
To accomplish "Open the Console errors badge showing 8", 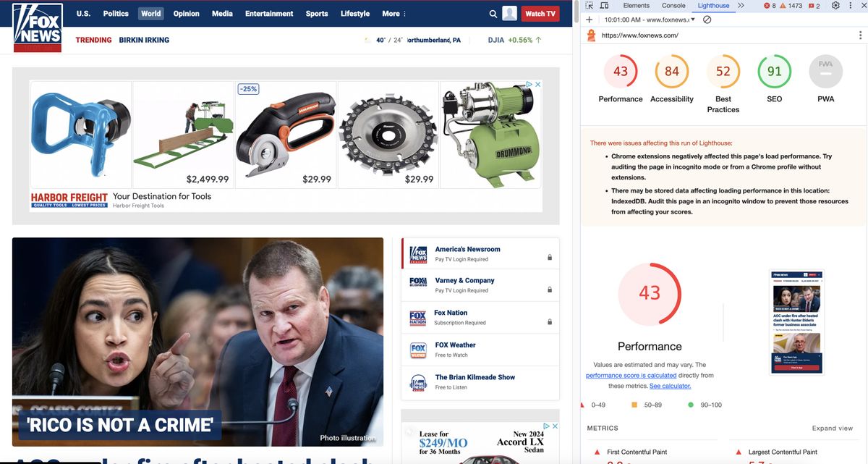I will pyautogui.click(x=770, y=5).
